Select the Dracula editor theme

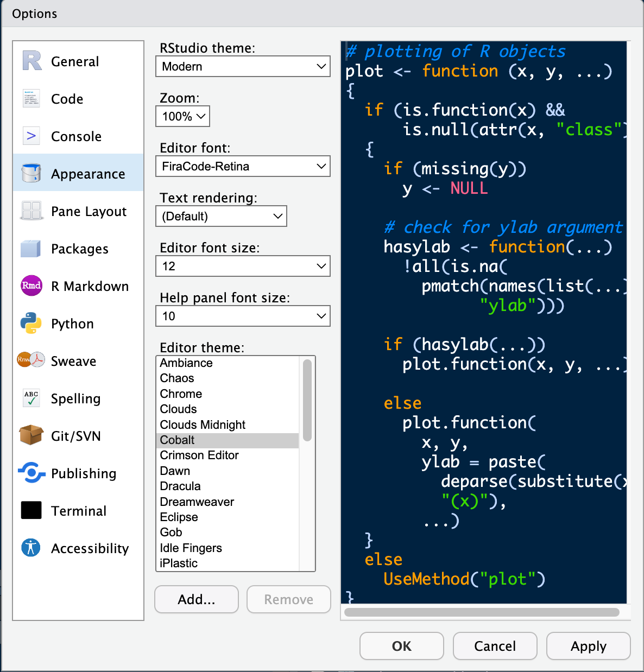point(228,486)
